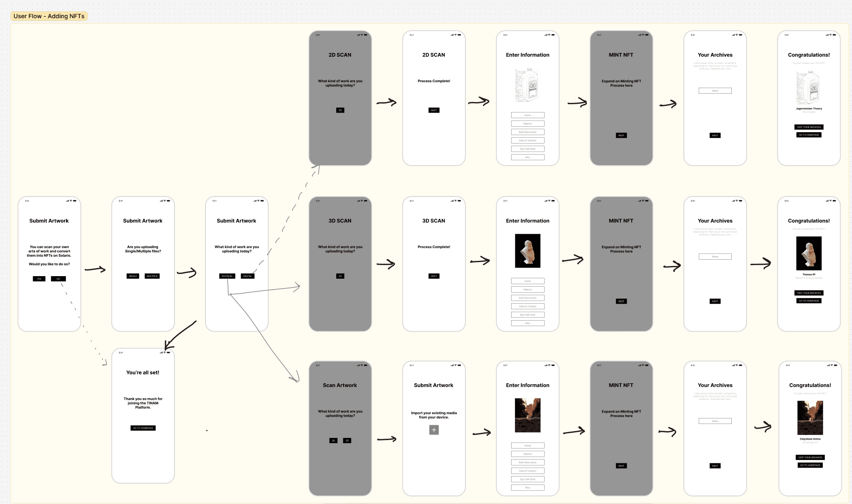852x504 pixels.
Task: Click the Misc field in bottom-row Enter Information
Action: [528, 487]
